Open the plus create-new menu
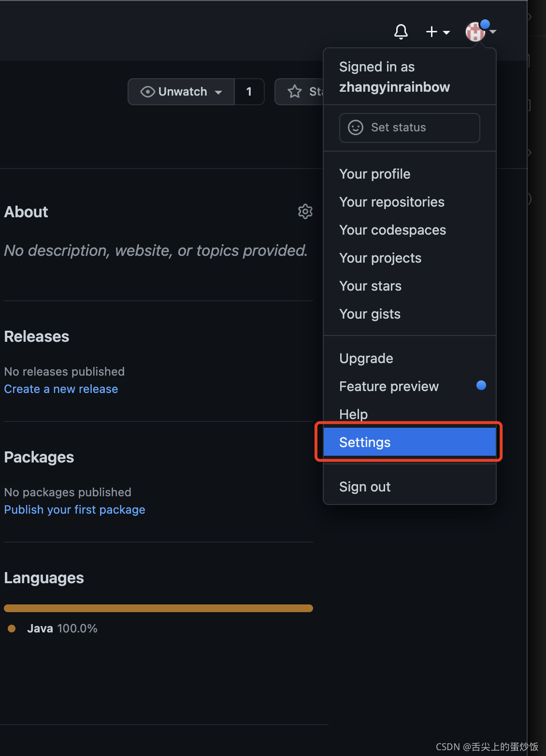This screenshot has width=546, height=756. coord(437,32)
